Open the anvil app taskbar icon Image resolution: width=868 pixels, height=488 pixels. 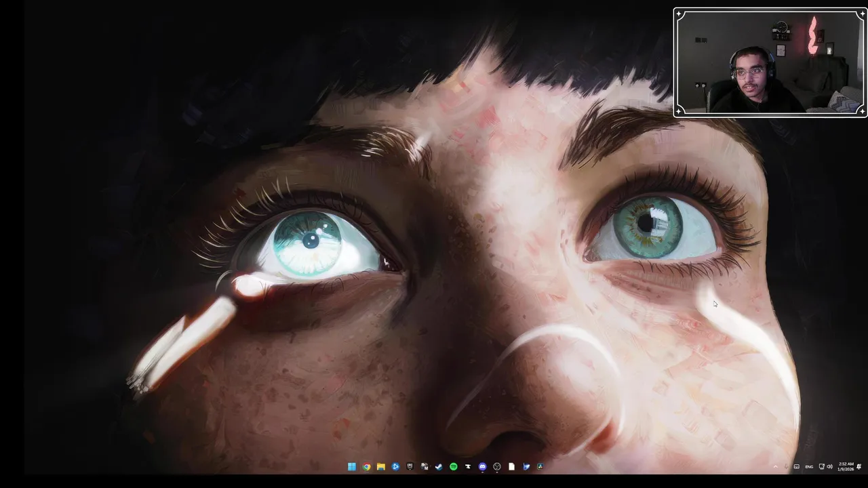(468, 466)
